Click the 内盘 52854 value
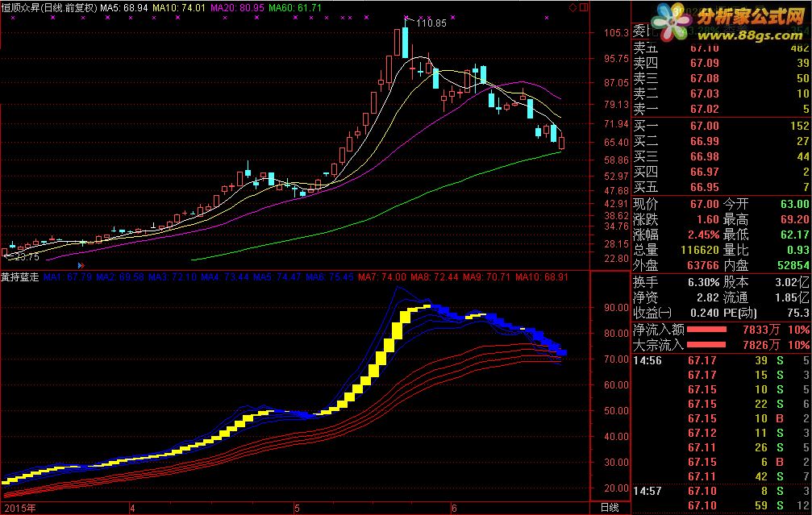The image size is (812, 515). click(793, 265)
